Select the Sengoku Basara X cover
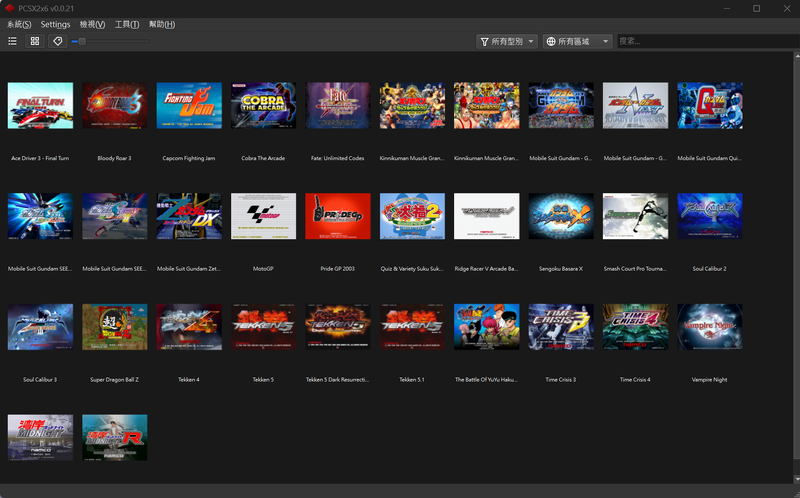The width and height of the screenshot is (800, 498). pyautogui.click(x=561, y=216)
